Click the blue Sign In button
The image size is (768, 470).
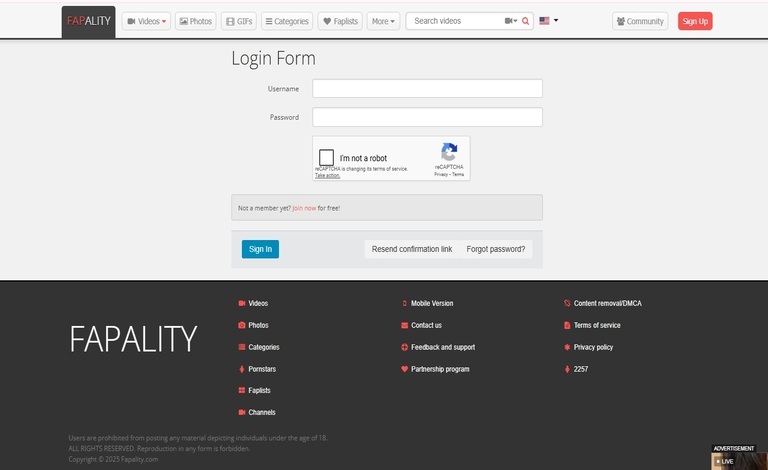260,249
